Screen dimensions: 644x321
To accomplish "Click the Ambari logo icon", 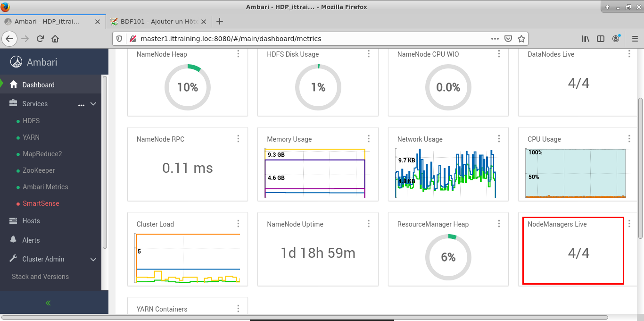I will (17, 62).
